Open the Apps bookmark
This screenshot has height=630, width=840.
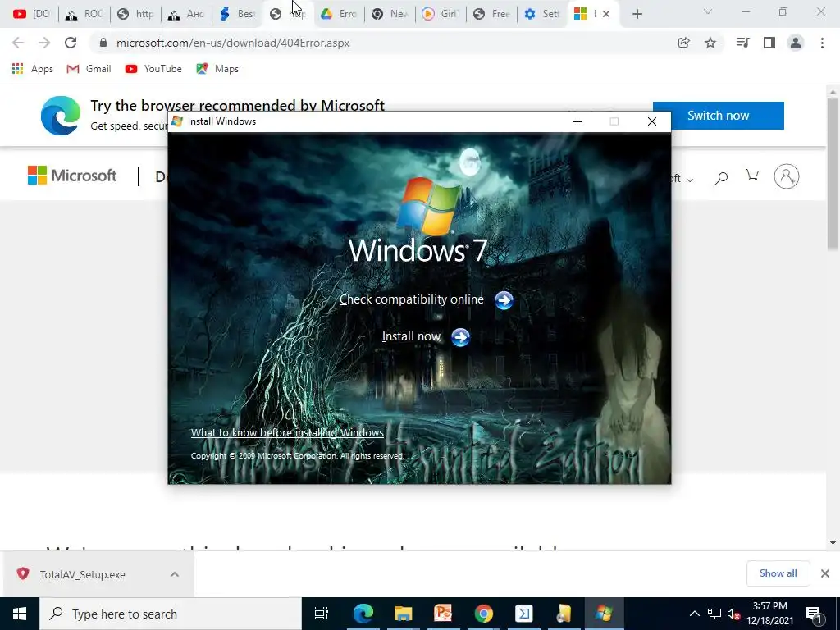(32, 69)
